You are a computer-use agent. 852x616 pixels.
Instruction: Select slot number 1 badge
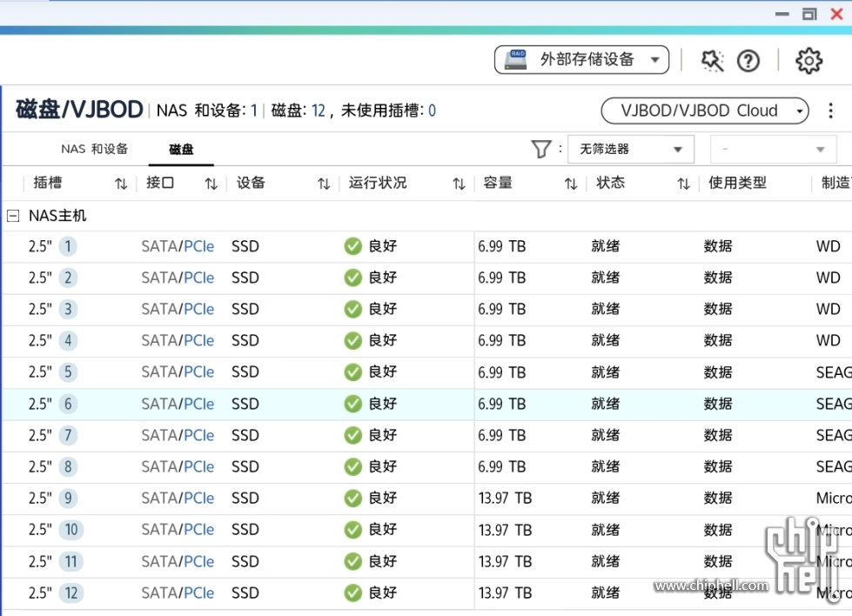click(68, 246)
